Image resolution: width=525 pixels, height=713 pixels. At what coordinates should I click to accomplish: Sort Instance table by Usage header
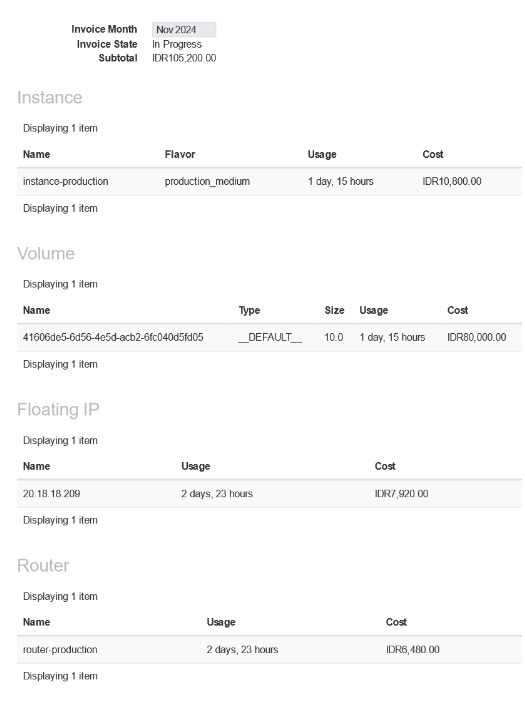322,155
